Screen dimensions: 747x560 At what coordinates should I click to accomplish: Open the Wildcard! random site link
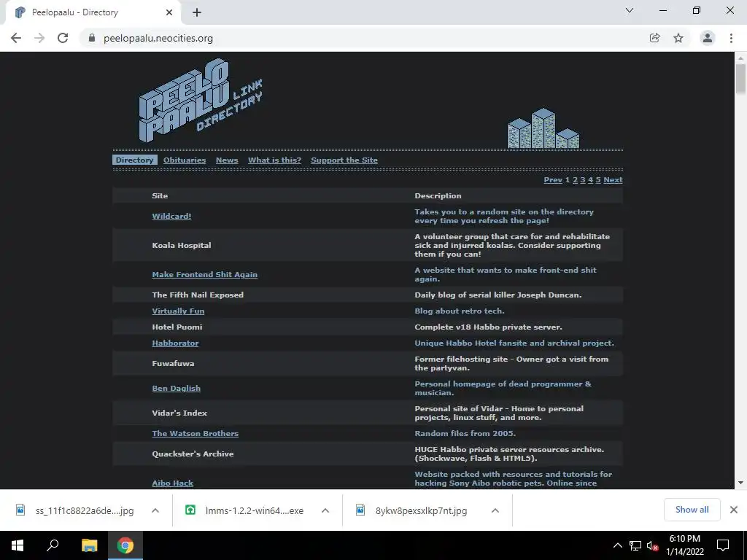point(171,216)
